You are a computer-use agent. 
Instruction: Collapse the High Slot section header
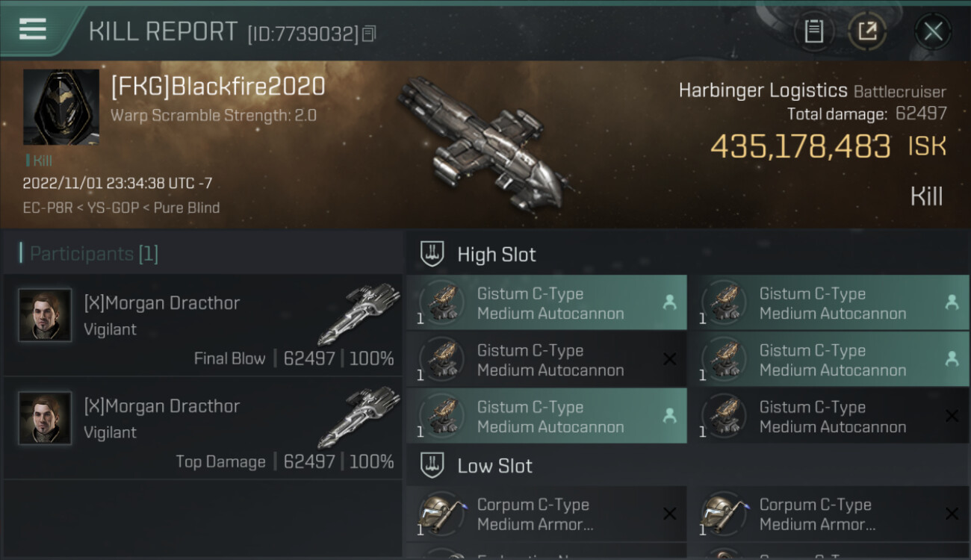(688, 254)
